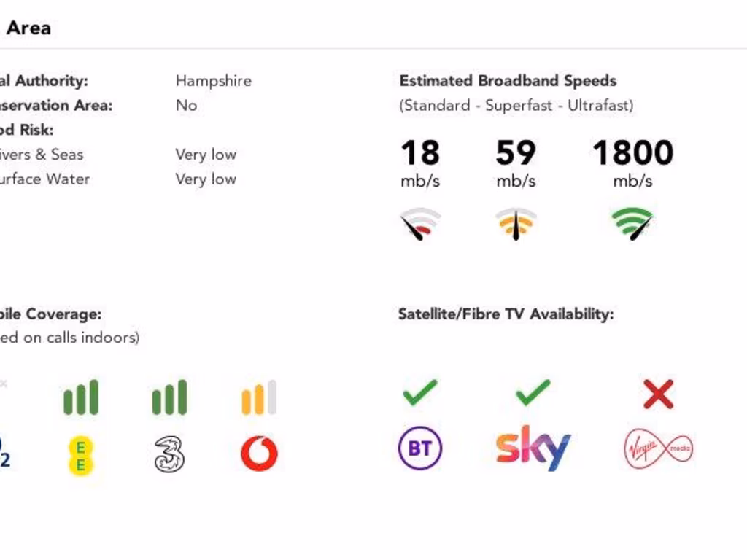This screenshot has width=747, height=560.
Task: Click the 18 mb/s standard speed value
Action: tap(420, 153)
